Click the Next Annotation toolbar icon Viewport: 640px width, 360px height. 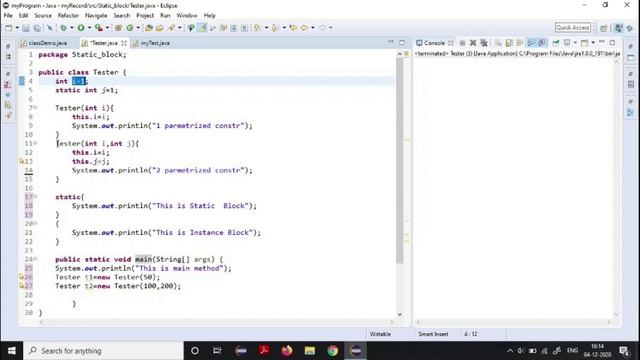[258, 28]
